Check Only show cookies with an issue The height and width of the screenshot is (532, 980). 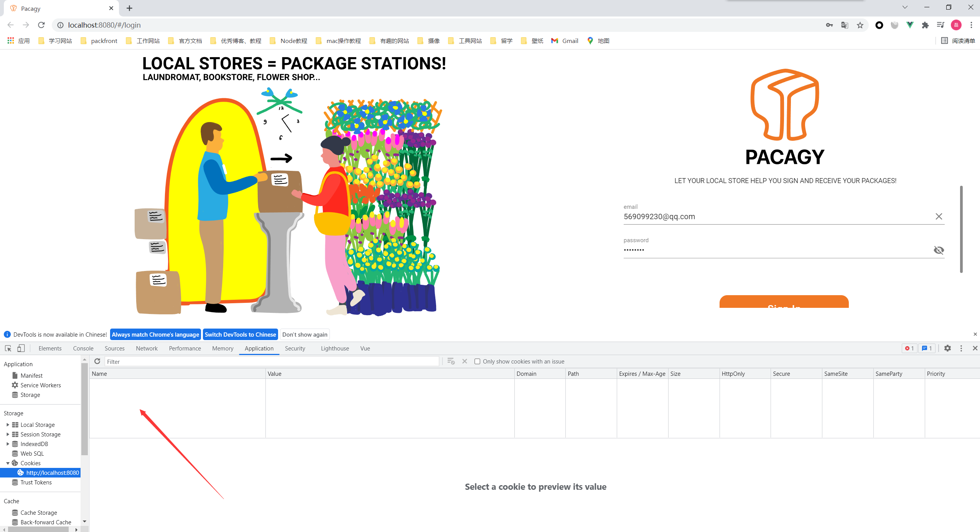[477, 361]
